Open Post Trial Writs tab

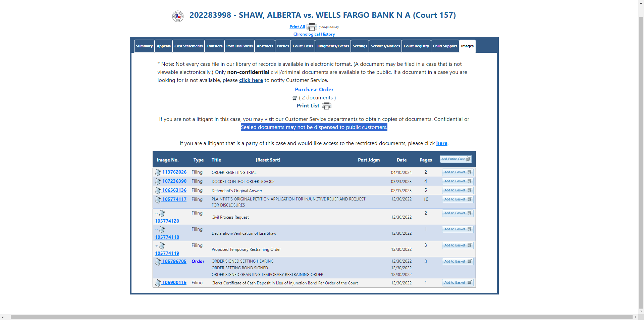click(239, 46)
